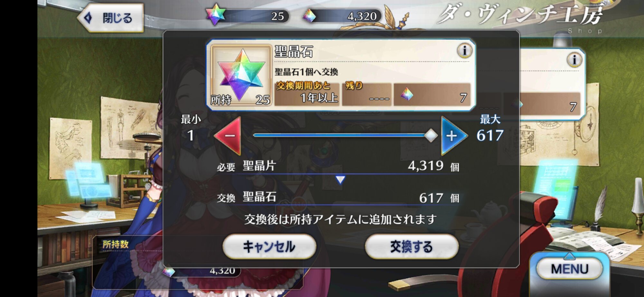Click the 4,320 fragment count at top
Screen dimensions: 644x297
tap(362, 16)
